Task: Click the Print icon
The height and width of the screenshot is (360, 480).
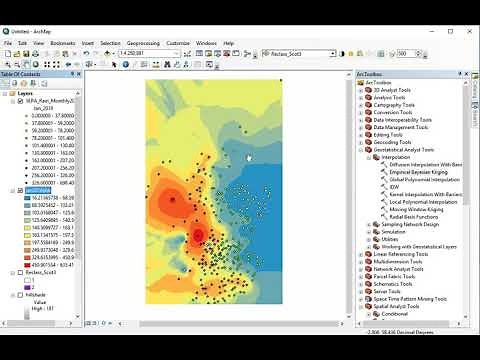Action: (x=35, y=54)
